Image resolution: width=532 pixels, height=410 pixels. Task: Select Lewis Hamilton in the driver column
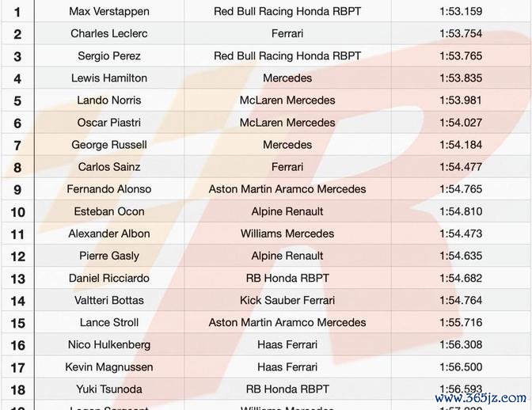(x=109, y=78)
